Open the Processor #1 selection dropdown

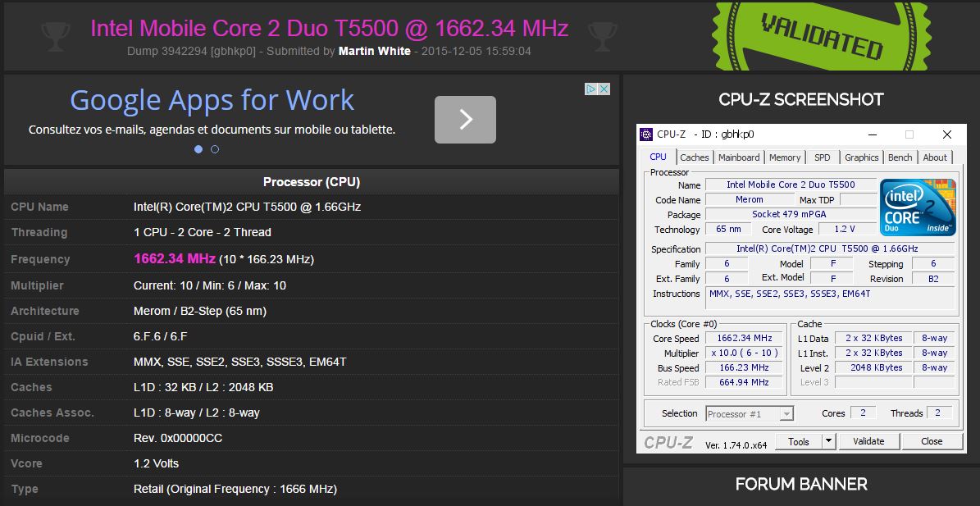pos(750,413)
